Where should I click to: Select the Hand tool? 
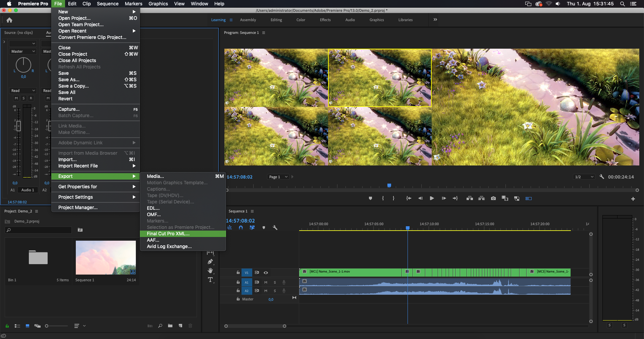(x=210, y=271)
